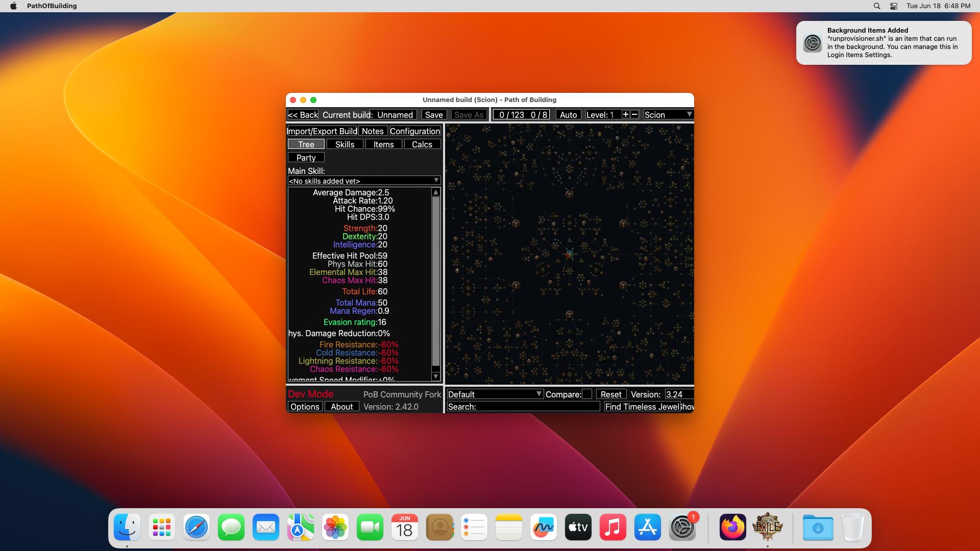Click the Tree tab in build panel
Image resolution: width=980 pixels, height=551 pixels.
tap(306, 144)
